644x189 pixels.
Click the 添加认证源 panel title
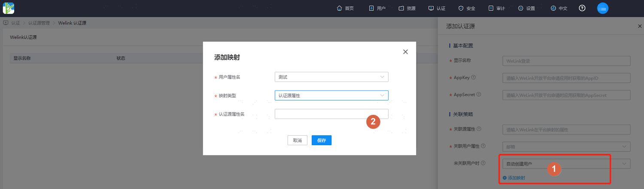[460, 27]
